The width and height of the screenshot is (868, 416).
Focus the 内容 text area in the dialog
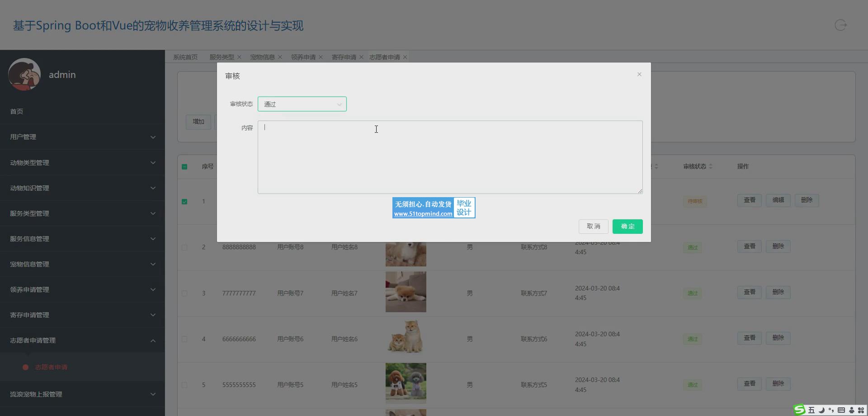450,157
